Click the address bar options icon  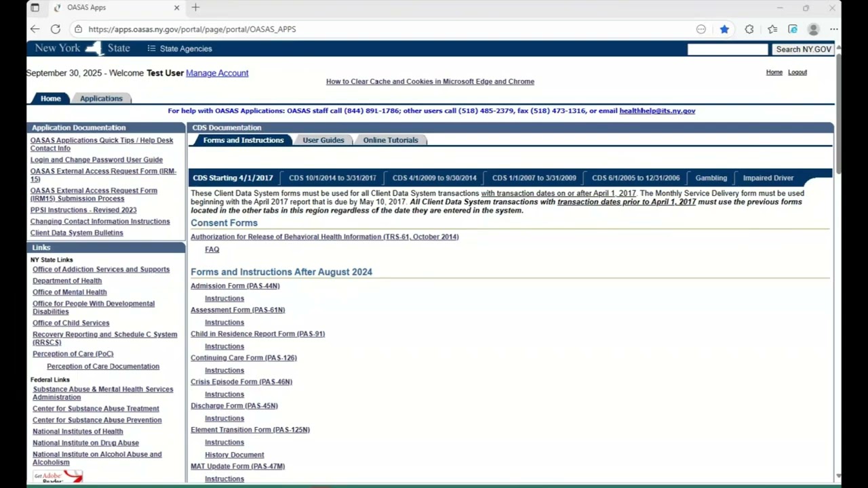tap(701, 29)
